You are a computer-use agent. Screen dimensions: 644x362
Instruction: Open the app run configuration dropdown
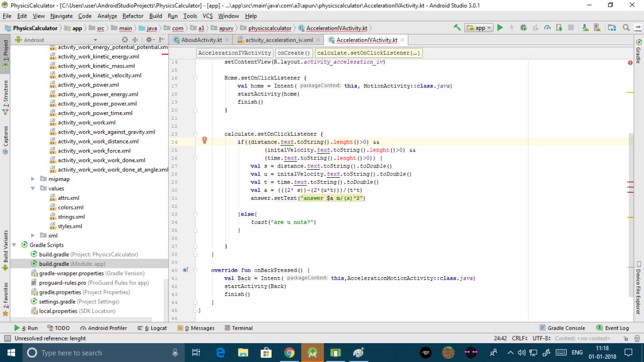(x=479, y=27)
